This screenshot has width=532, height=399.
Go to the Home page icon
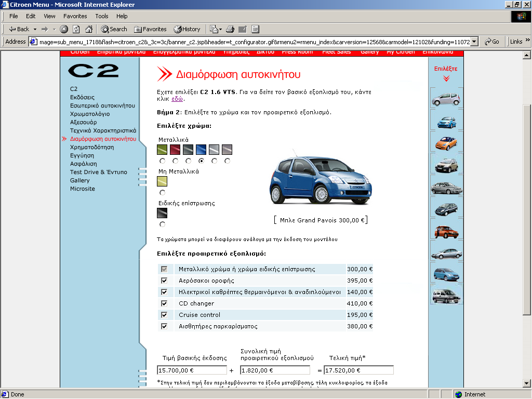(89, 29)
